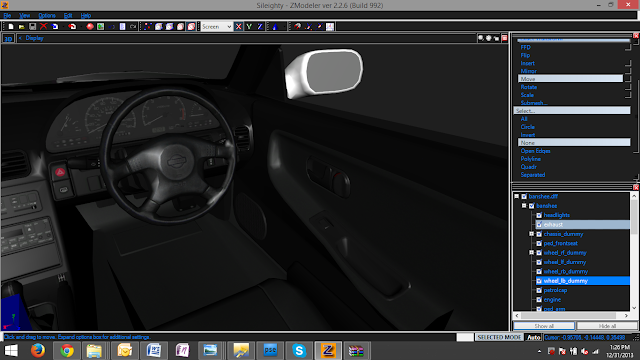This screenshot has height=360, width=640.
Task: Collapse the banshee tree node
Action: (524, 206)
